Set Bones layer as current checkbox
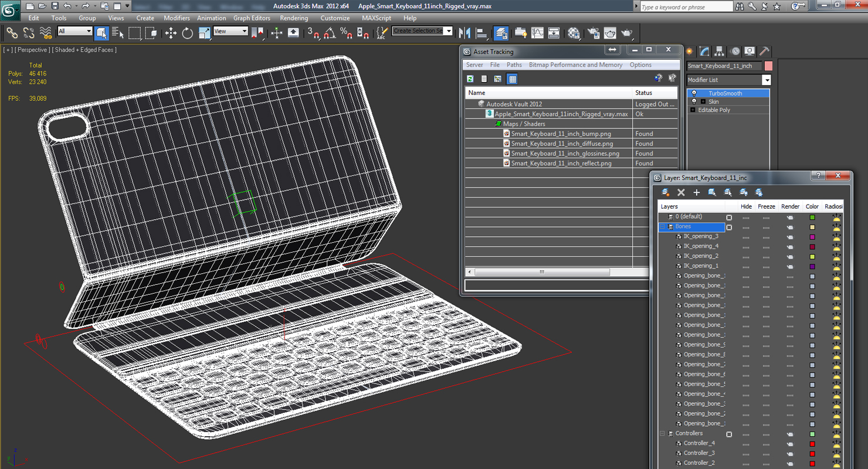 point(729,227)
